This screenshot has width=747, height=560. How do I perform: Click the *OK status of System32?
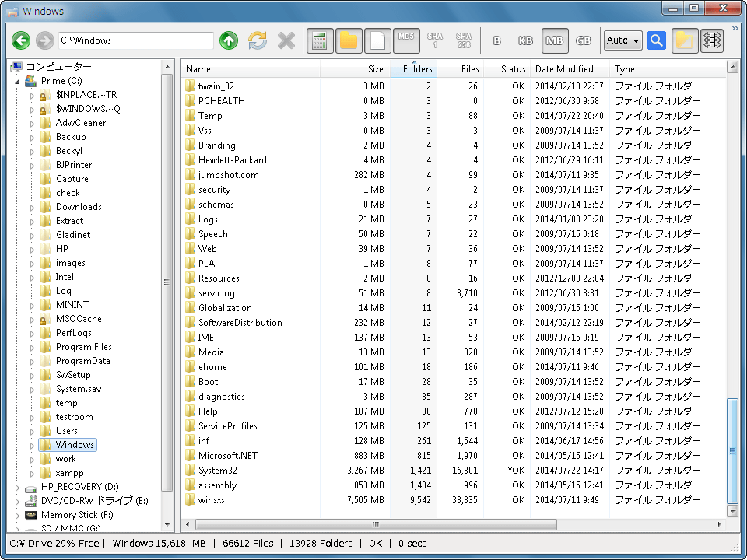[x=516, y=471]
